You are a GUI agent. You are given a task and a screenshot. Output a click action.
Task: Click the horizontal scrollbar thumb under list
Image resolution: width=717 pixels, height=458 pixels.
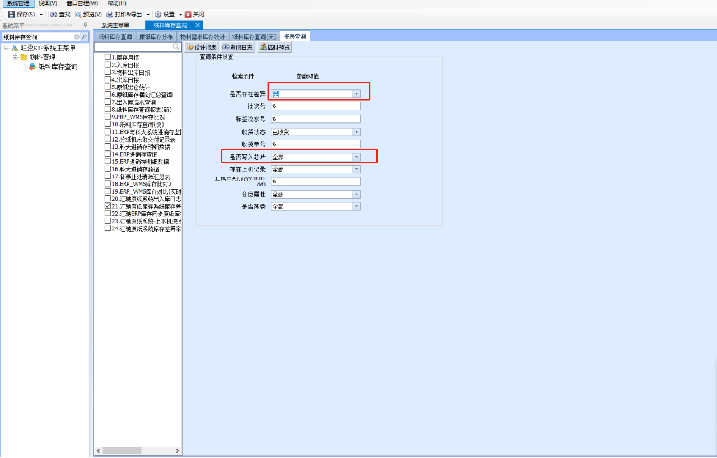point(122,451)
